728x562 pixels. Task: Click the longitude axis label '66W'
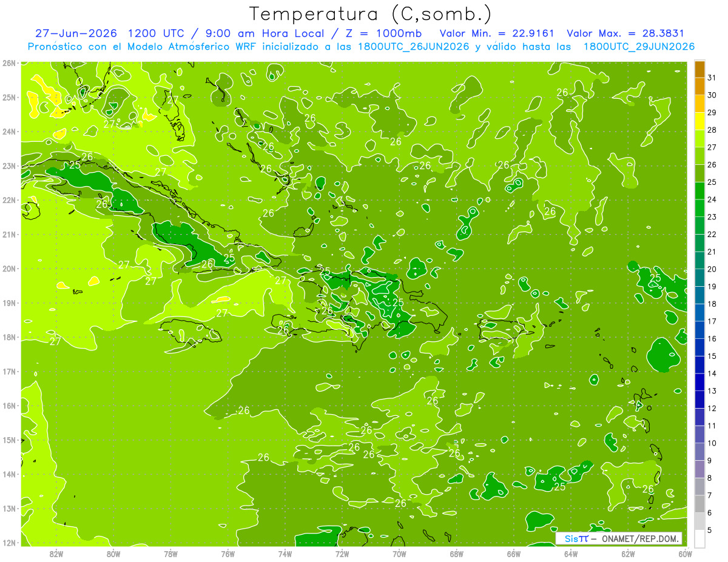tap(514, 554)
